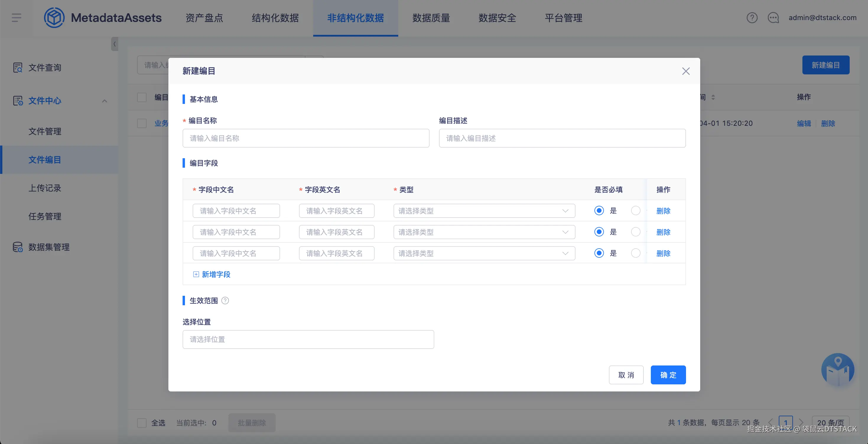Select 是 radio in third field row
Image resolution: width=868 pixels, height=444 pixels.
pos(599,253)
